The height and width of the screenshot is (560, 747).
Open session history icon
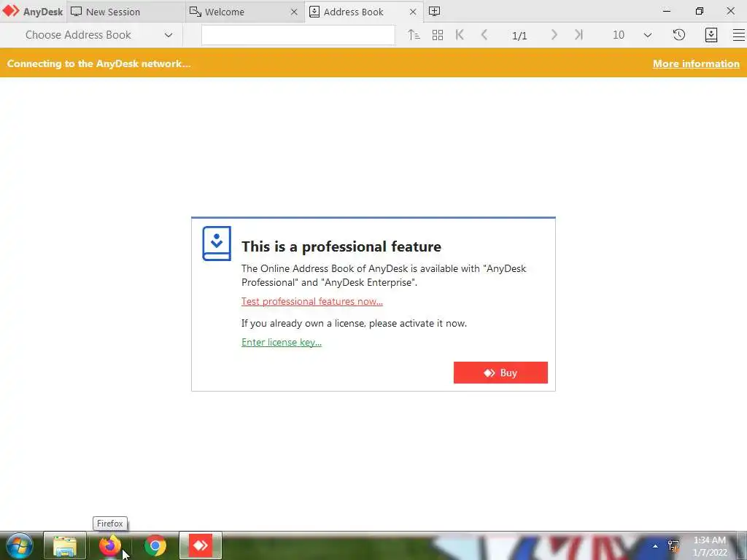679,35
